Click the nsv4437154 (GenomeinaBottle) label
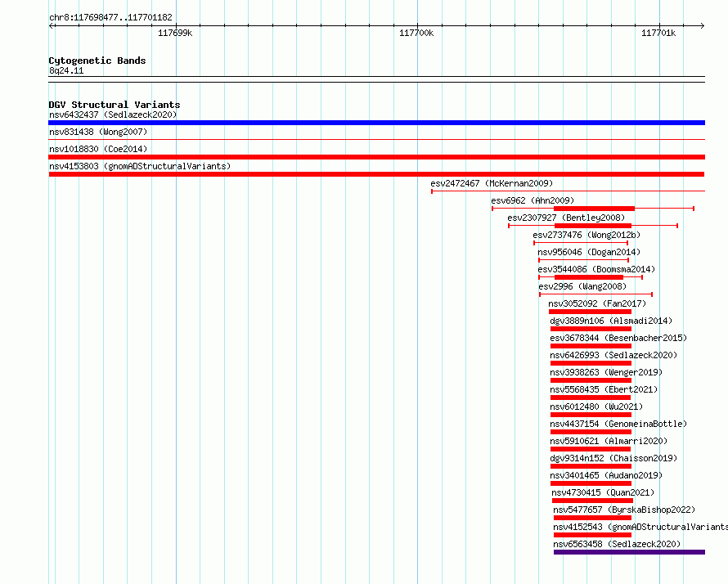This screenshot has width=728, height=584. [618, 424]
